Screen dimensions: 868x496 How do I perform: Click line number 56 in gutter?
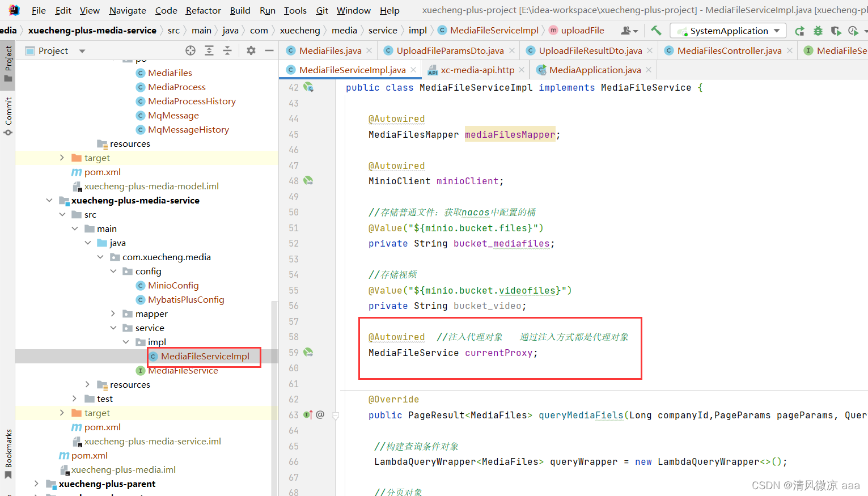[293, 306]
